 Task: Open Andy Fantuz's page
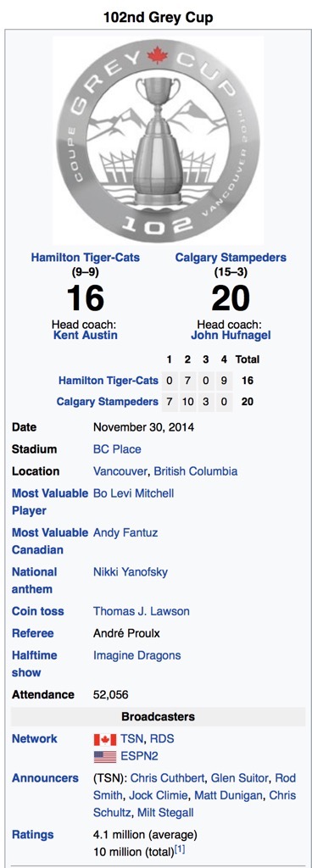click(x=125, y=532)
